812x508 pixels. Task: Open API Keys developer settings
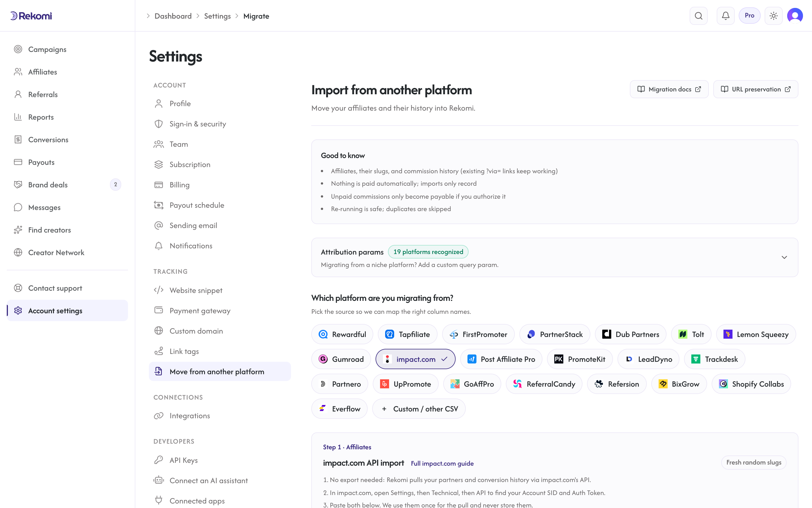pyautogui.click(x=220, y=460)
